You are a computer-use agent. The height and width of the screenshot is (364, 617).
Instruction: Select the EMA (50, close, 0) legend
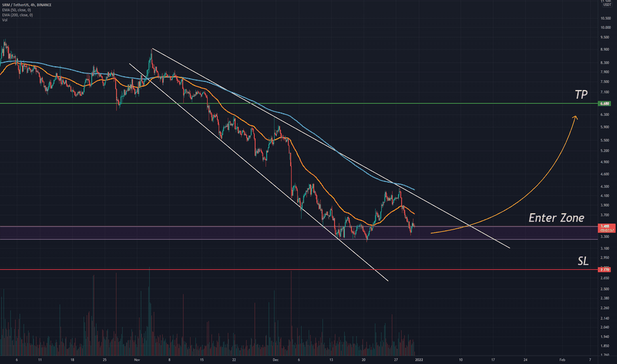(x=17, y=10)
